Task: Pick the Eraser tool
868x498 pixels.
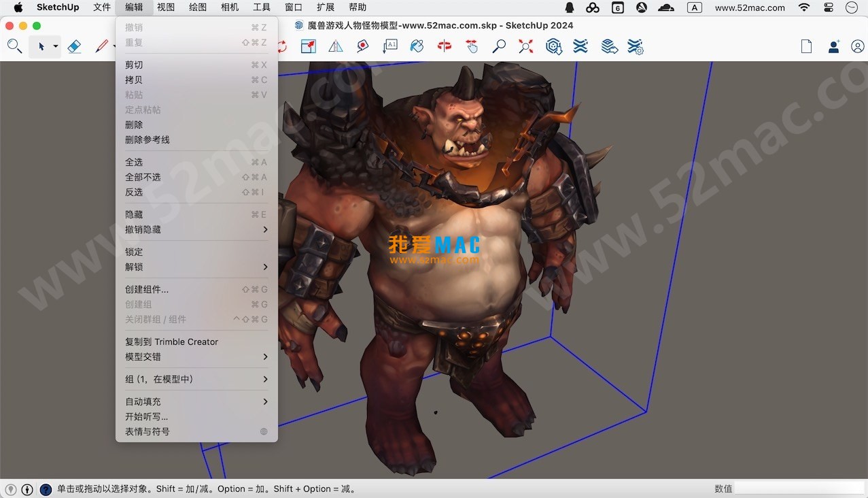Action: click(x=74, y=46)
